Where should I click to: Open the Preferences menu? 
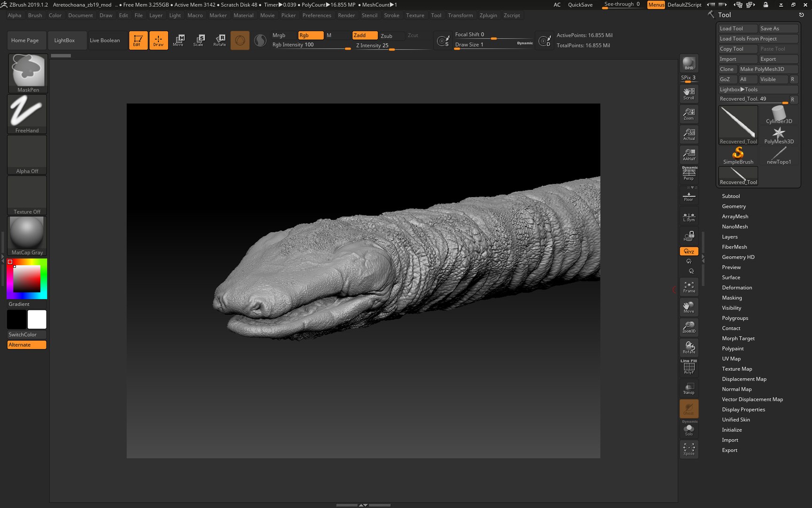[317, 16]
